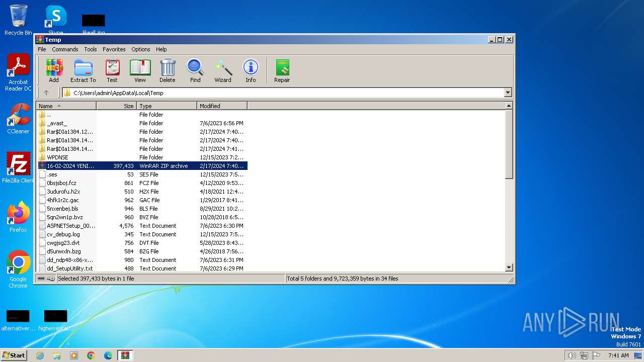
Task: Show archive Info
Action: pos(251,70)
